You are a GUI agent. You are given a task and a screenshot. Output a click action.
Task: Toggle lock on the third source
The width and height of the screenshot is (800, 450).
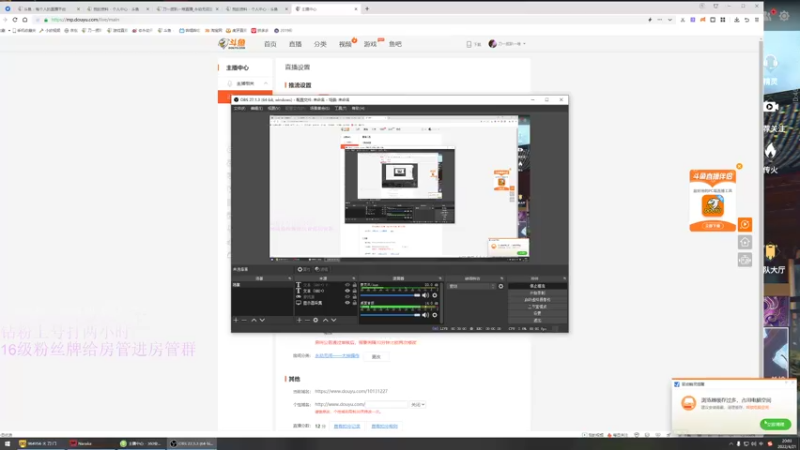[355, 297]
